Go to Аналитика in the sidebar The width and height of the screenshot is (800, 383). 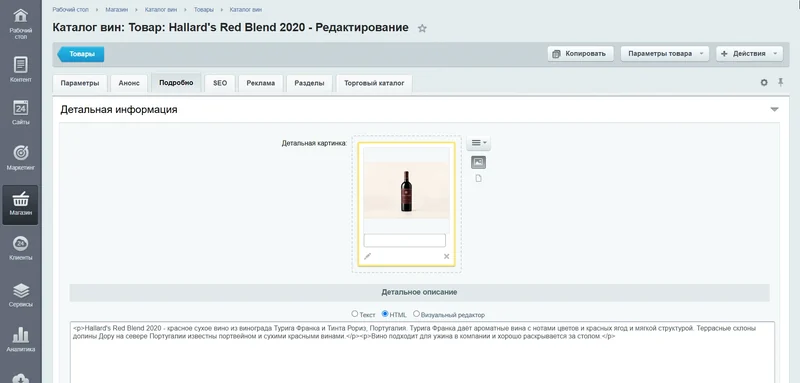click(x=20, y=339)
